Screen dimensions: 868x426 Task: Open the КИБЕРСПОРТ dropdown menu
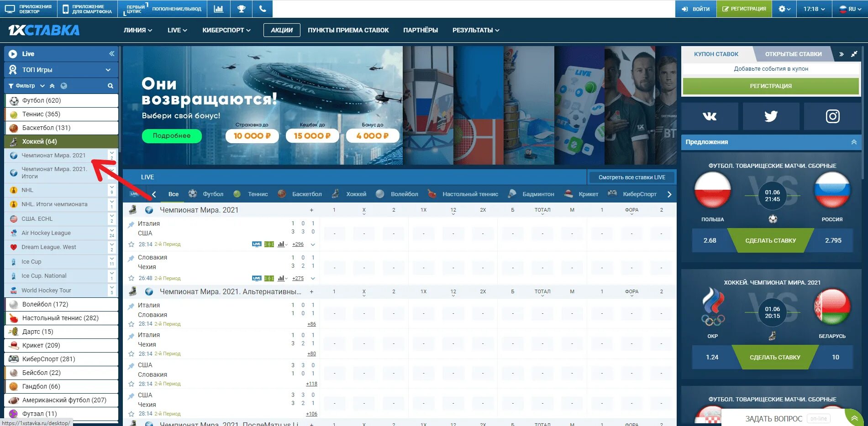(226, 30)
